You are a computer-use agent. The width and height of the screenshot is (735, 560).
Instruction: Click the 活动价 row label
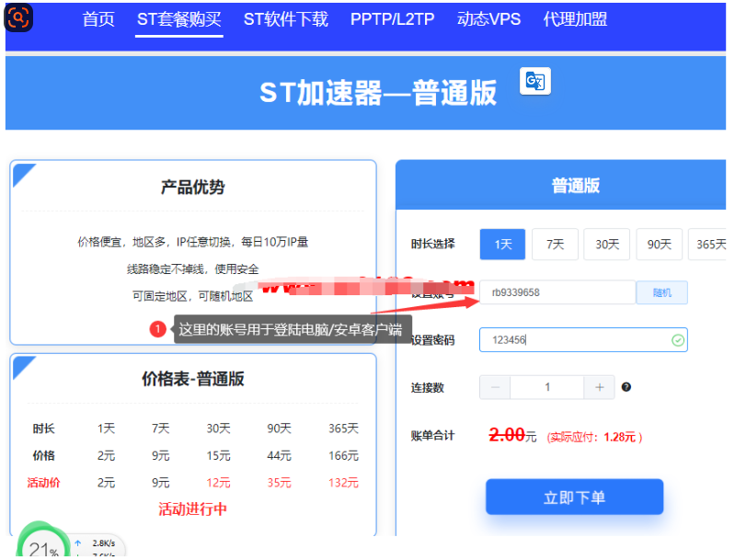click(43, 483)
